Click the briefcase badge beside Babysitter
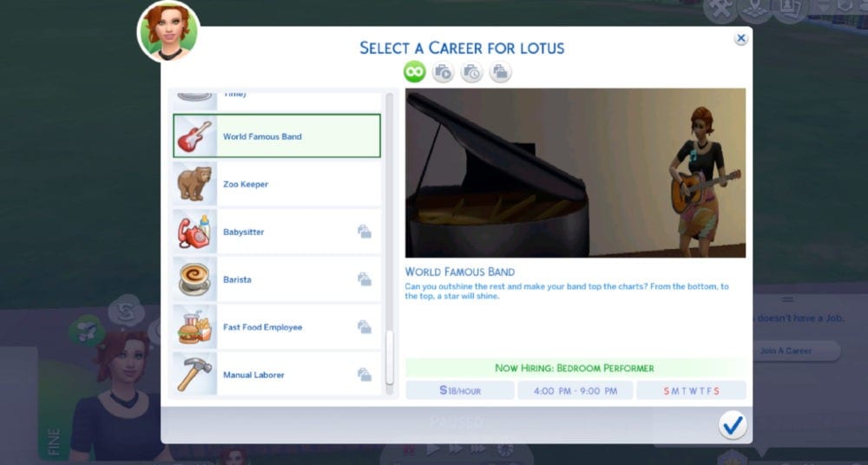 (x=365, y=232)
